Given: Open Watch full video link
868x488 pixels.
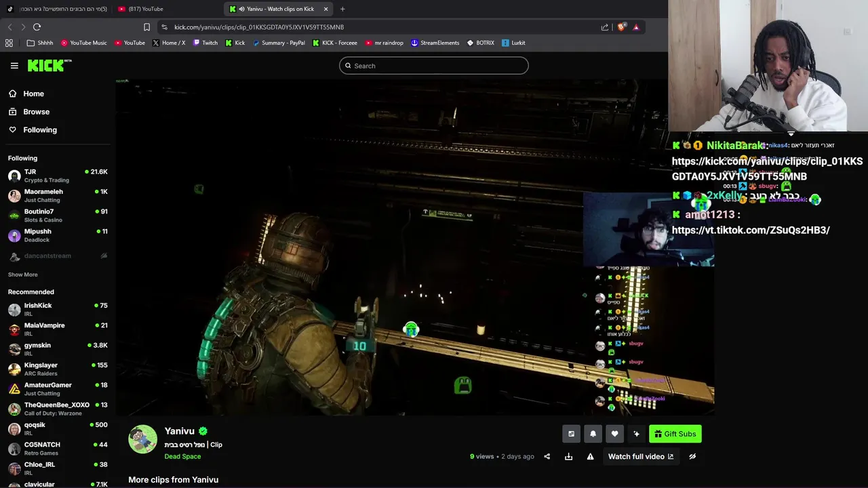Looking at the screenshot, I should click(x=641, y=456).
